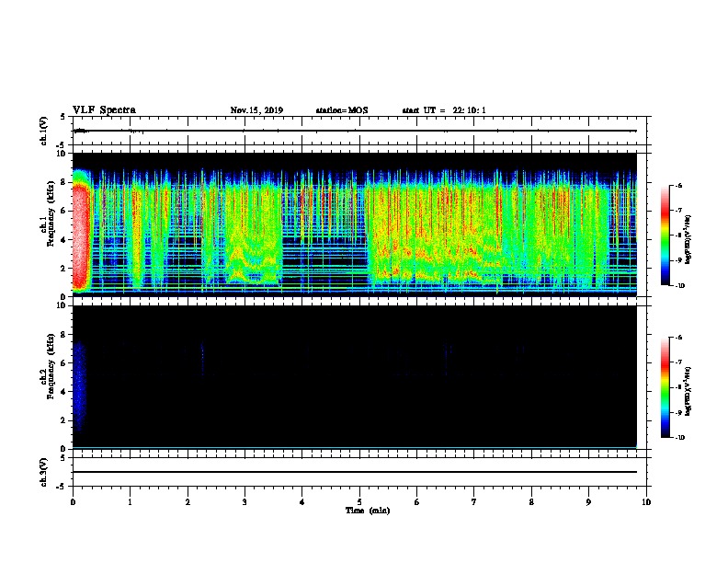Screen dimensions: 728x563
Task: Click the "-10" label on ch.2 color scale
Action: (679, 438)
